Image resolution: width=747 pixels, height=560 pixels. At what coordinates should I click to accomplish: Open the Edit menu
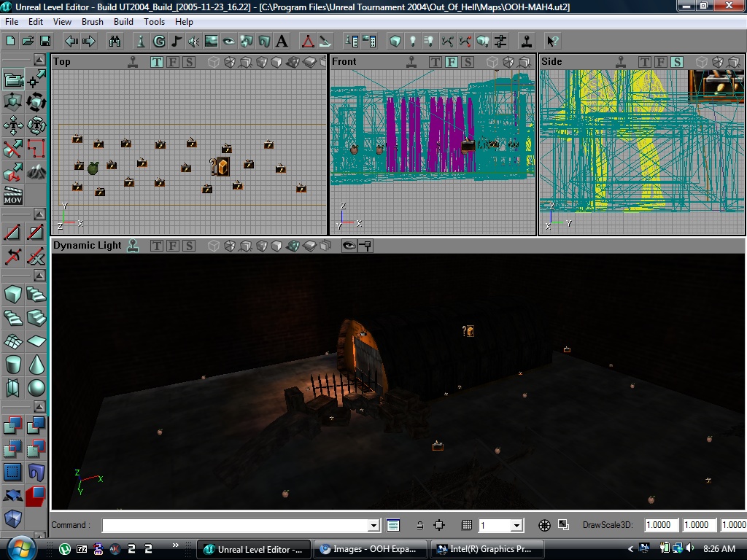click(36, 22)
